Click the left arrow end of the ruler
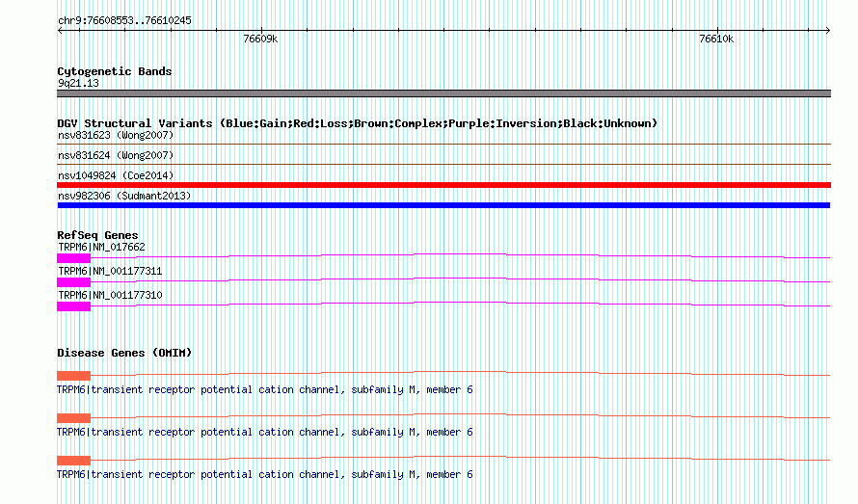 60,31
